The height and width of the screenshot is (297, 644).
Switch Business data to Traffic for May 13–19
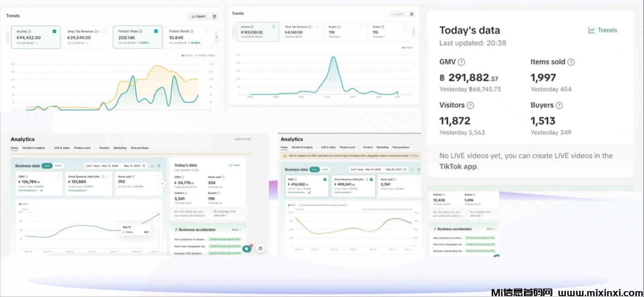point(58,166)
